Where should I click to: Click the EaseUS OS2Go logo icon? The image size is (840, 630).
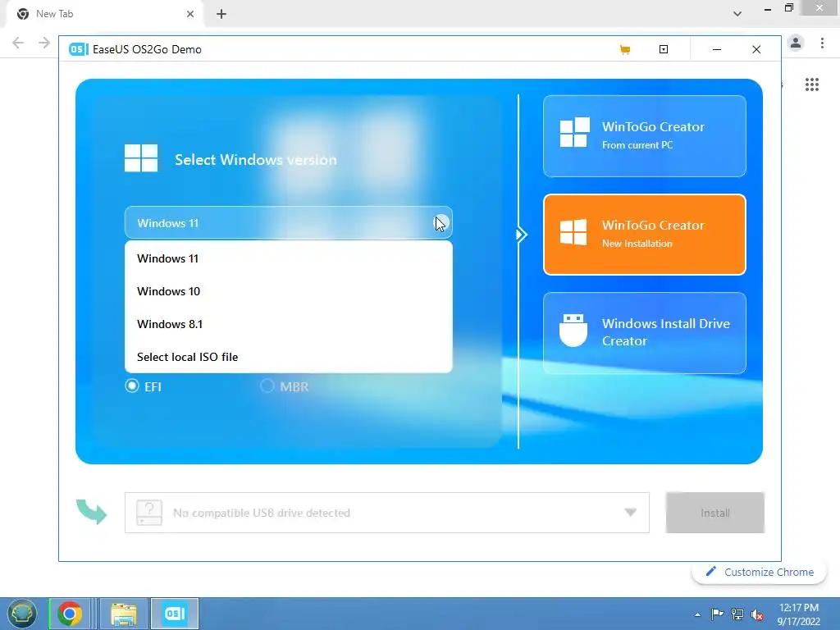[78, 49]
